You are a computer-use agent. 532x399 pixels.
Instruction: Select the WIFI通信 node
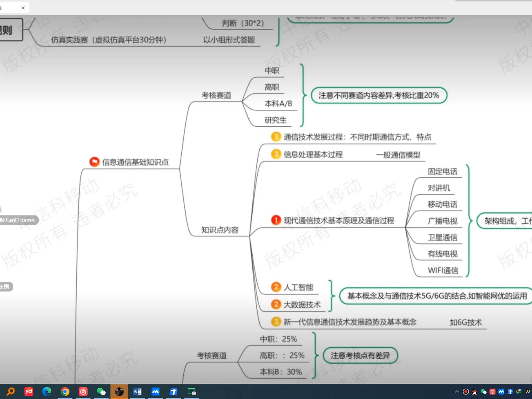click(443, 270)
